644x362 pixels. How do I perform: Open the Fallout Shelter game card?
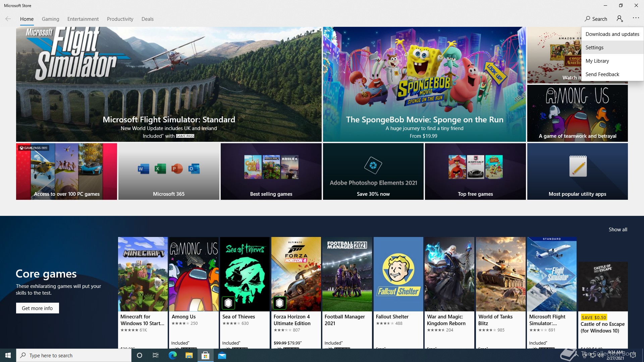[x=398, y=293]
